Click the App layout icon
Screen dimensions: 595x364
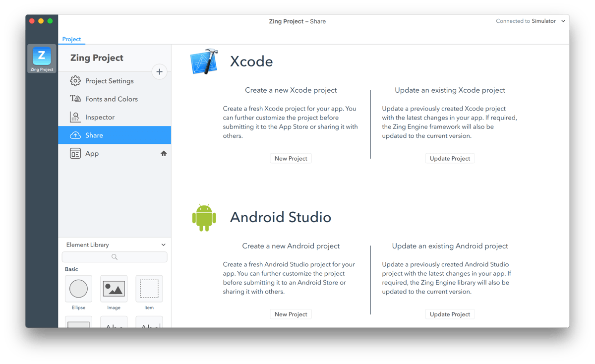(x=75, y=154)
